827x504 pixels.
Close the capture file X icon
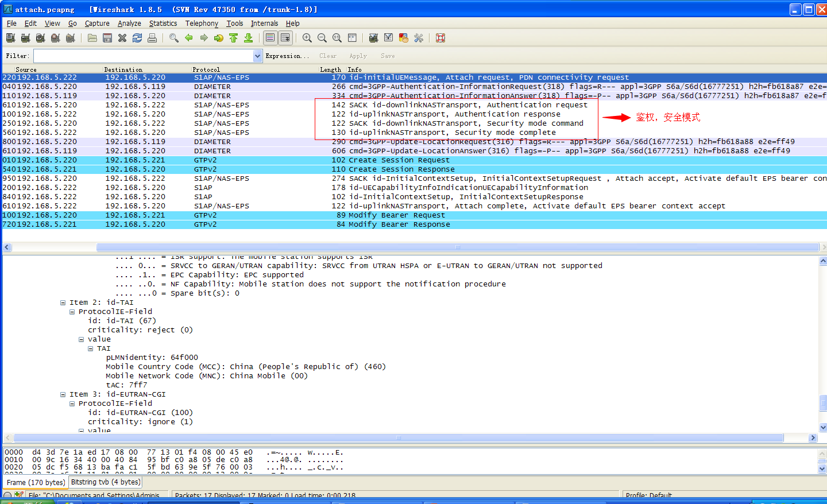pyautogui.click(x=122, y=38)
